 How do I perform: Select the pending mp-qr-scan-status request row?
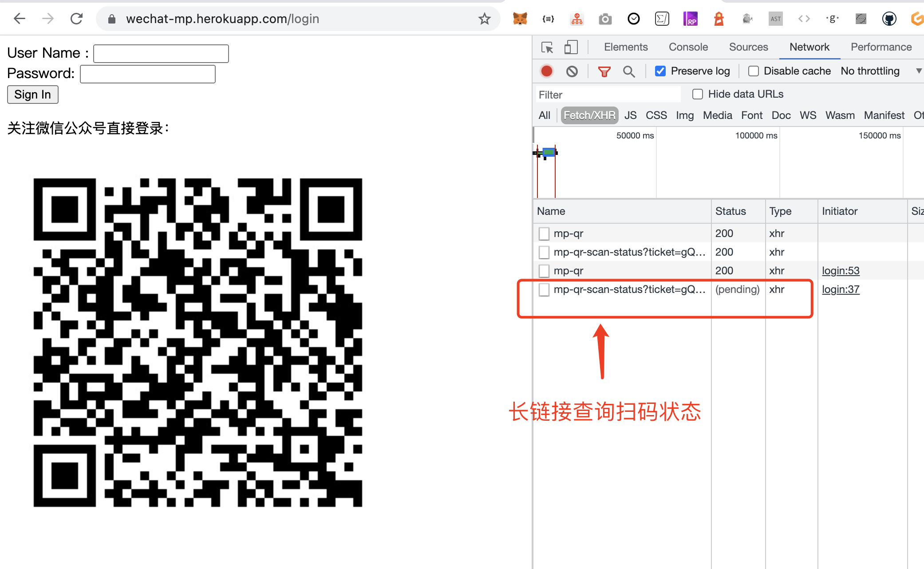pyautogui.click(x=729, y=289)
